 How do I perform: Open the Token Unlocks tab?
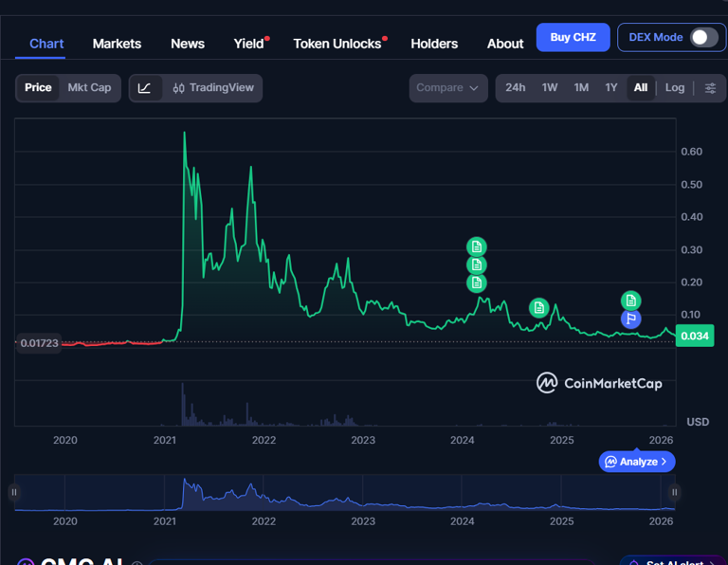click(x=337, y=44)
